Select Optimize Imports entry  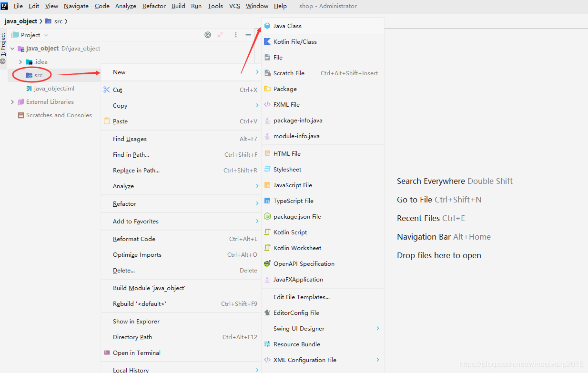[181, 255]
